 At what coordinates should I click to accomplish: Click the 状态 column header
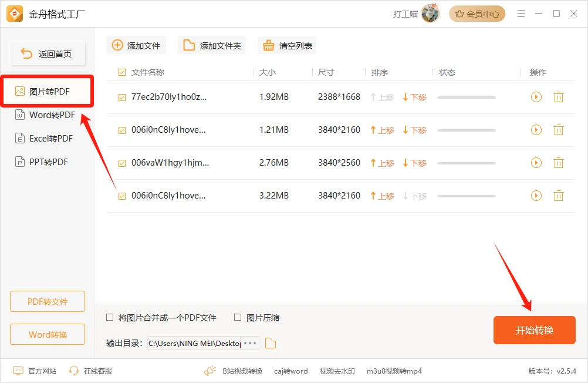(447, 72)
